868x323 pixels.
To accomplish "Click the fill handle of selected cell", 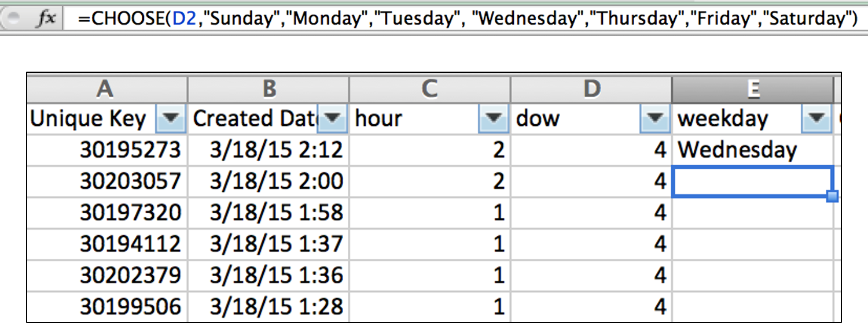I will tap(833, 197).
